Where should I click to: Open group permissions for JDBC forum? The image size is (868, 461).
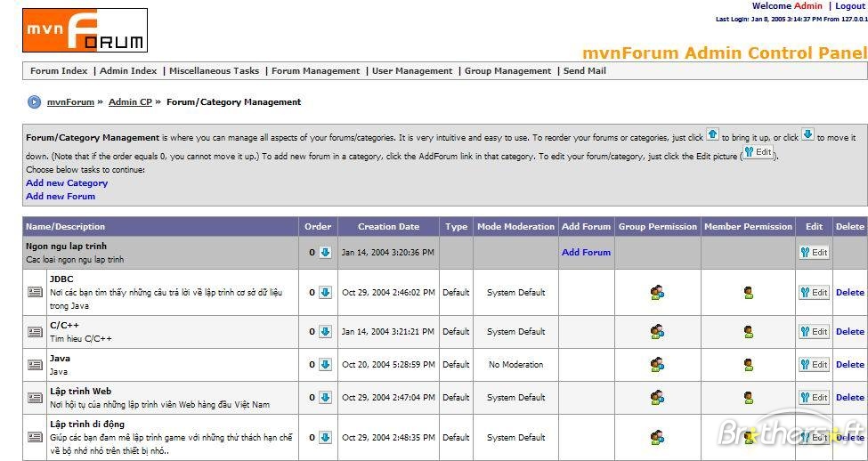click(658, 292)
